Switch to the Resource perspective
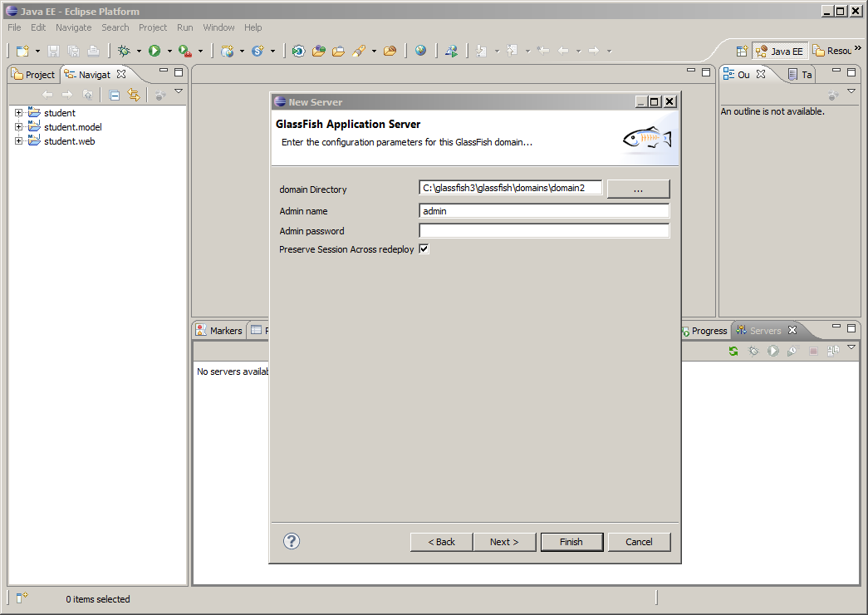Image resolution: width=868 pixels, height=615 pixels. tap(831, 51)
